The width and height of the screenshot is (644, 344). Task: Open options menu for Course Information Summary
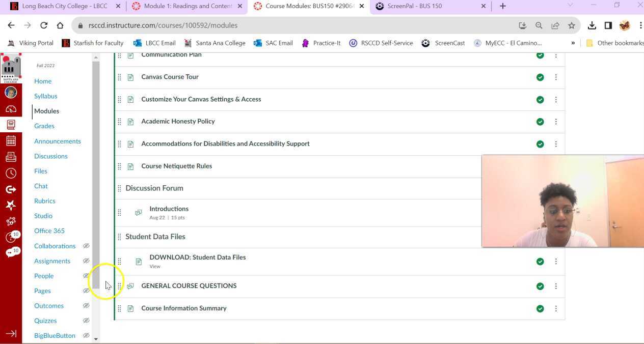click(556, 308)
